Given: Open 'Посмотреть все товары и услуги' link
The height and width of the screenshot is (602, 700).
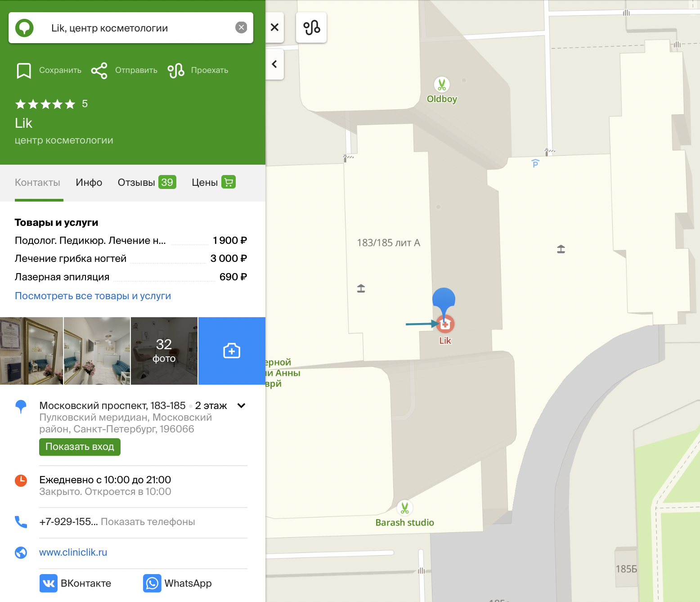Looking at the screenshot, I should point(93,296).
